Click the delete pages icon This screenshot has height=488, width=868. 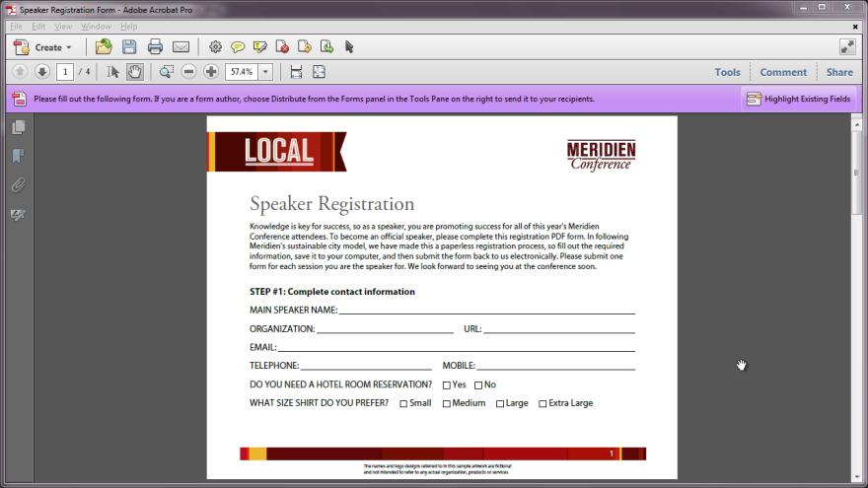coord(282,47)
